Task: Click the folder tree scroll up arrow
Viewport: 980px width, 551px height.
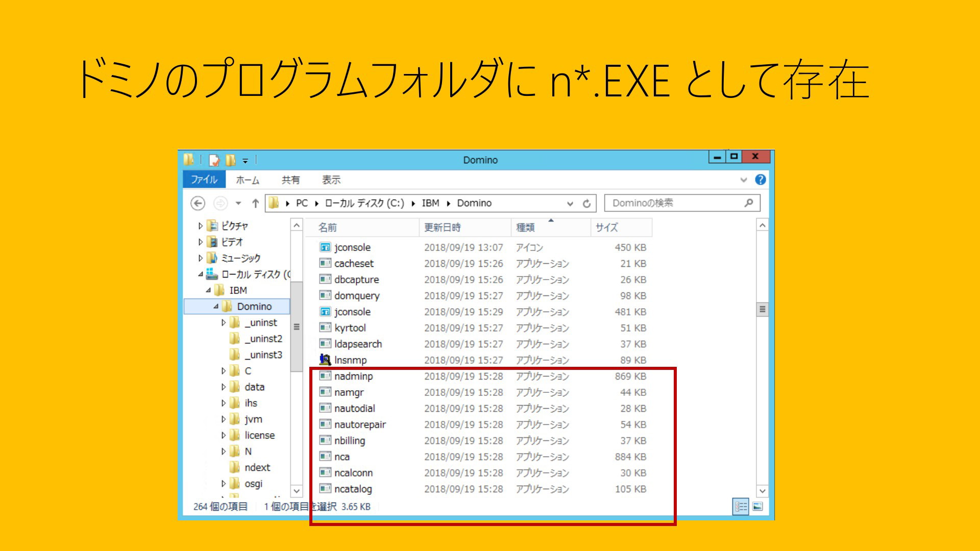Action: tap(297, 225)
